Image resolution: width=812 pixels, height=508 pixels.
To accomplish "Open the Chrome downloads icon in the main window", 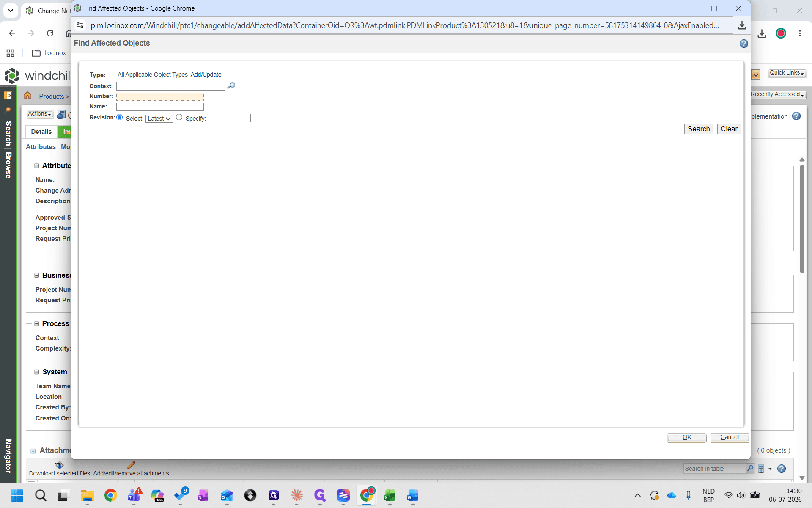I will tap(762, 33).
